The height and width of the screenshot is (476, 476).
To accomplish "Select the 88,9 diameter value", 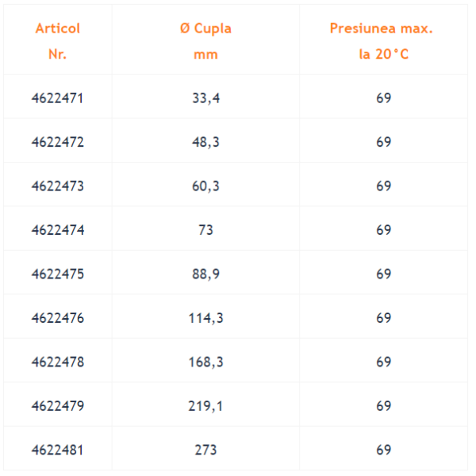I will point(205,274).
